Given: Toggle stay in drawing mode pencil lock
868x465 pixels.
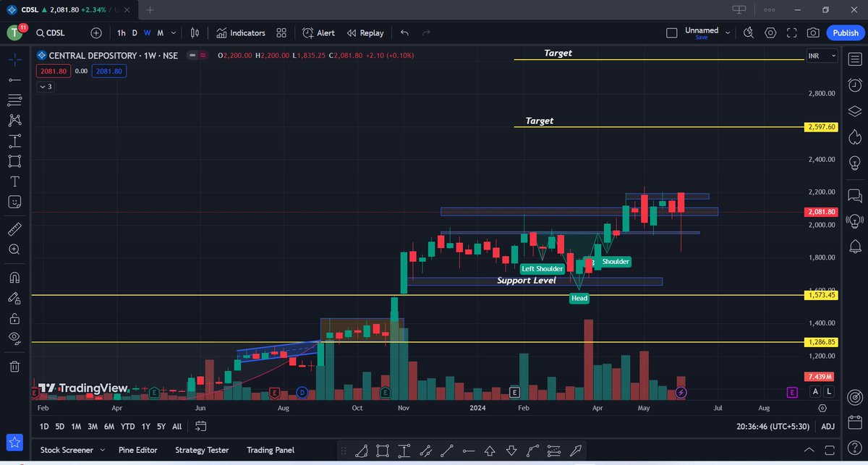Looking at the screenshot, I should 14,297.
